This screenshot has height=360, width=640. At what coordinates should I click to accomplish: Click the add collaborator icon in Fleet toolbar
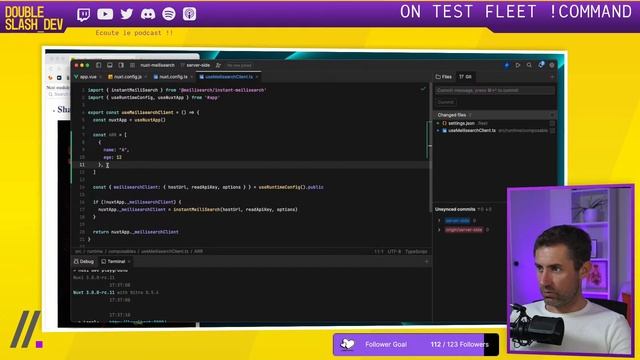(x=218, y=65)
